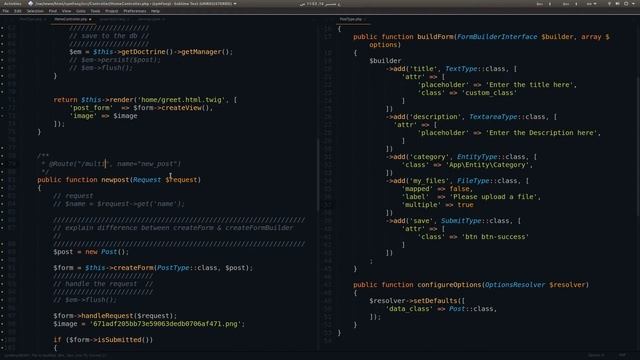640x360 pixels.
Task: Open the window title dropdown arrow
Action: (x=235, y=4)
